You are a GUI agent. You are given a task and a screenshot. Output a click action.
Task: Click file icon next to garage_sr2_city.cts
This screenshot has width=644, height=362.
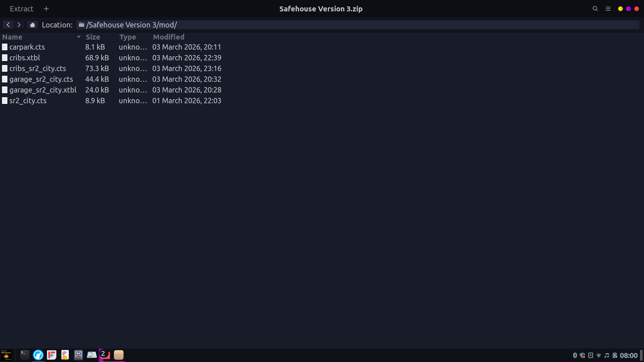click(x=5, y=79)
